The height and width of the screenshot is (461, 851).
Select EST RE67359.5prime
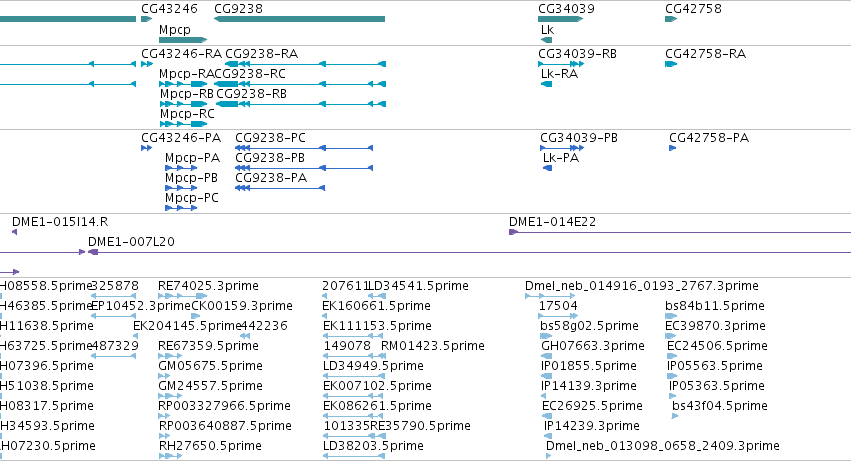pos(208,346)
